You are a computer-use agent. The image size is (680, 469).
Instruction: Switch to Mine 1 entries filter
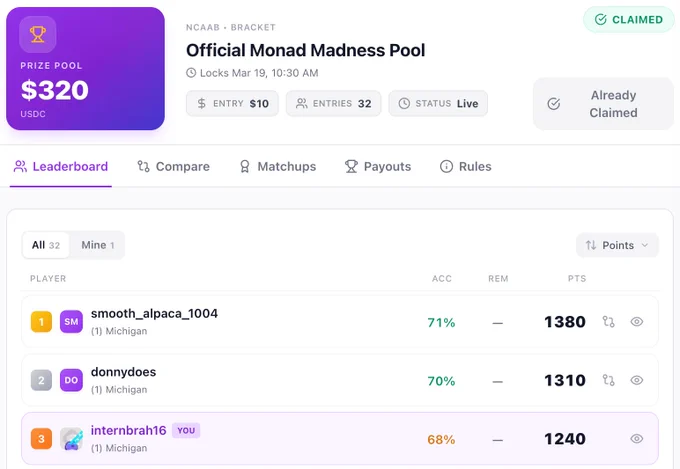click(x=98, y=245)
